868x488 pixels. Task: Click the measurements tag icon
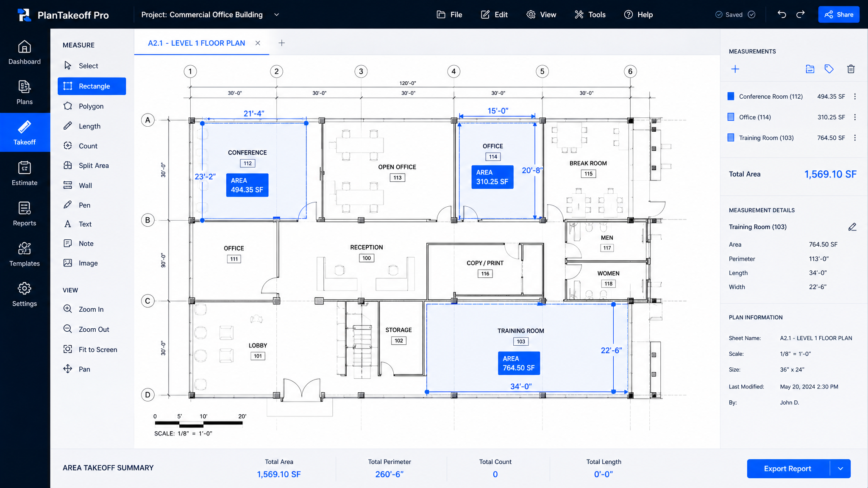click(x=829, y=69)
